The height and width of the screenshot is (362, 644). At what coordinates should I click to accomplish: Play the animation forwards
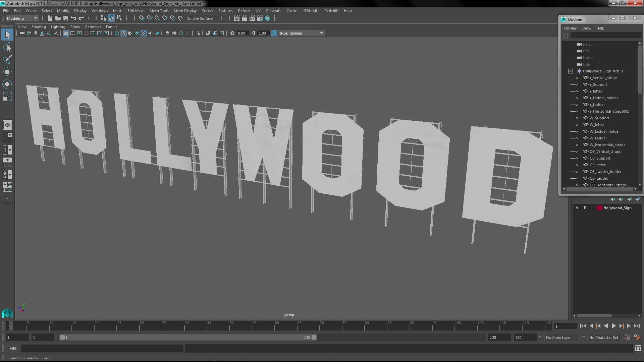[613, 326]
